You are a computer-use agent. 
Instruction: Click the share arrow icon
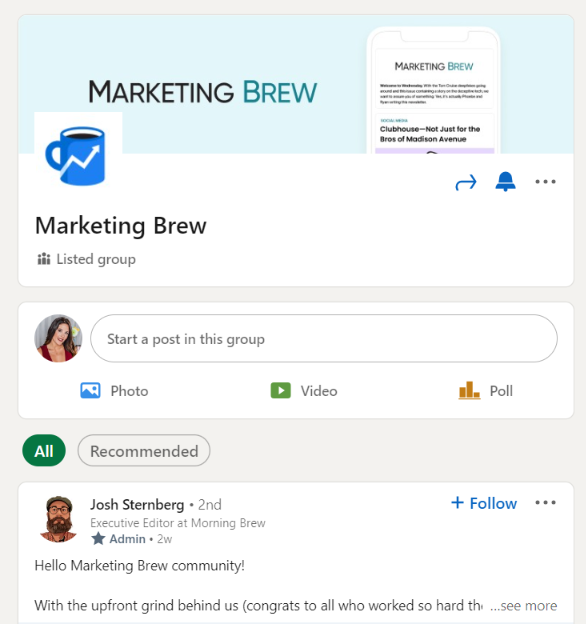click(x=466, y=183)
